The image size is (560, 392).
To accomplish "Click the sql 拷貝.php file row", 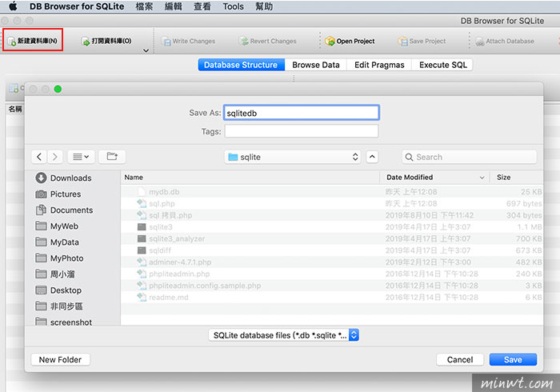I will [x=332, y=215].
